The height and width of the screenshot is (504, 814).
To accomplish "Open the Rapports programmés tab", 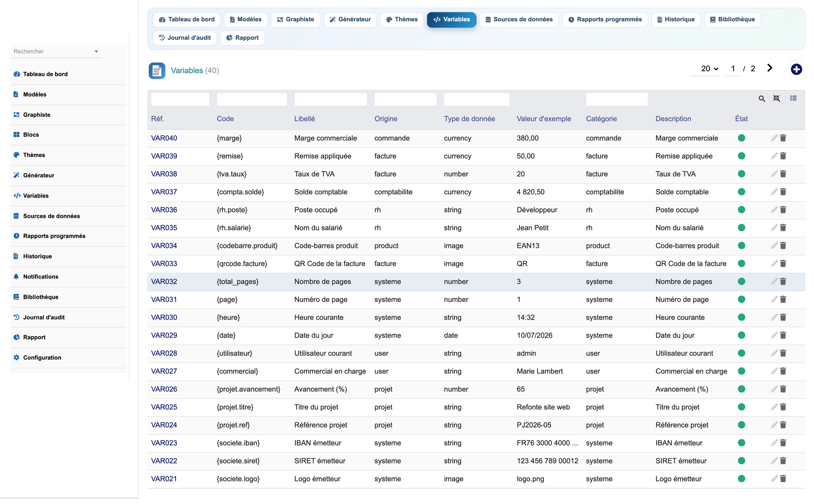I will 605,20.
